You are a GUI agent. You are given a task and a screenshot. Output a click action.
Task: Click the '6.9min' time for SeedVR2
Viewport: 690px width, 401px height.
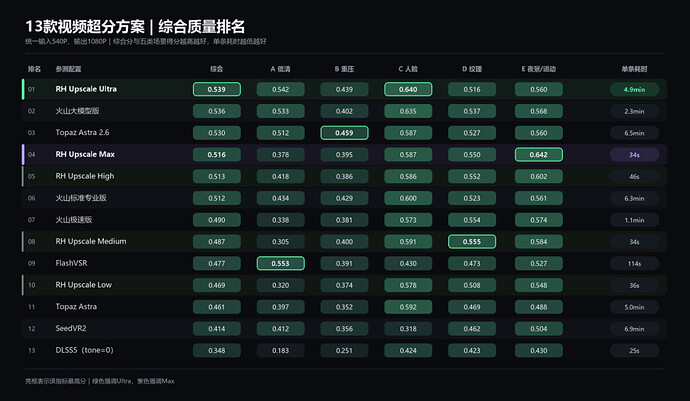(634, 329)
